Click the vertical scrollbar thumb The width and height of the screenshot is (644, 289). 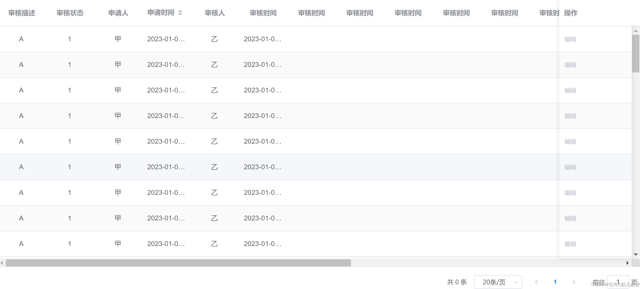pos(636,54)
